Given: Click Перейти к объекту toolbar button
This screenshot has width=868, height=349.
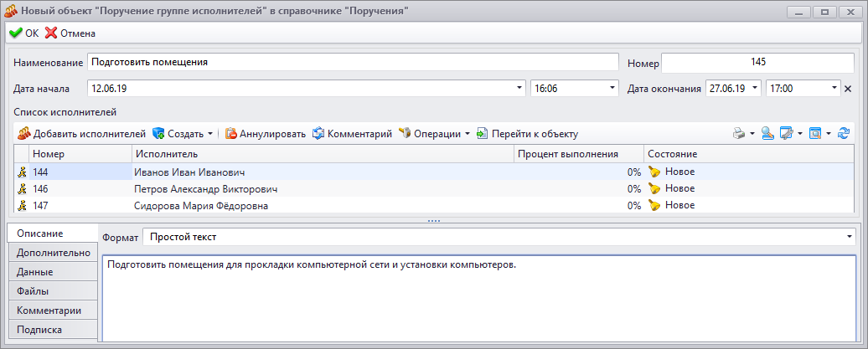Looking at the screenshot, I should click(x=528, y=133).
